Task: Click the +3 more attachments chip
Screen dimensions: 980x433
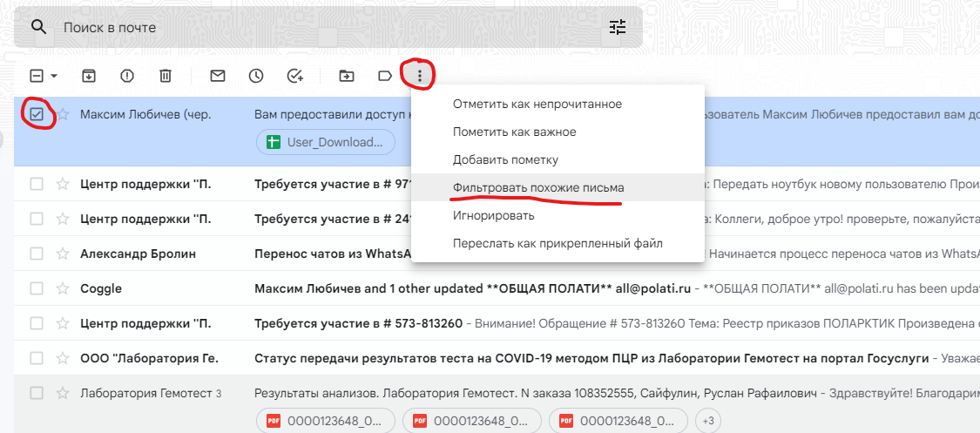Action: tap(708, 421)
